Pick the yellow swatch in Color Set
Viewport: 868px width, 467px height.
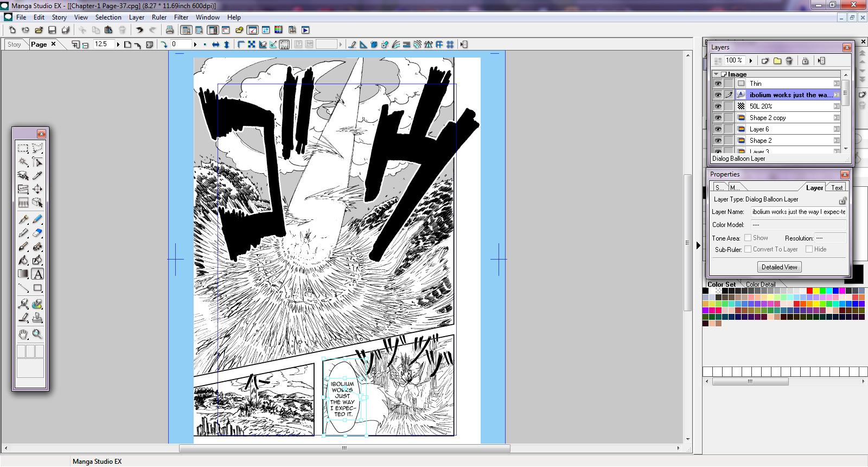816,291
